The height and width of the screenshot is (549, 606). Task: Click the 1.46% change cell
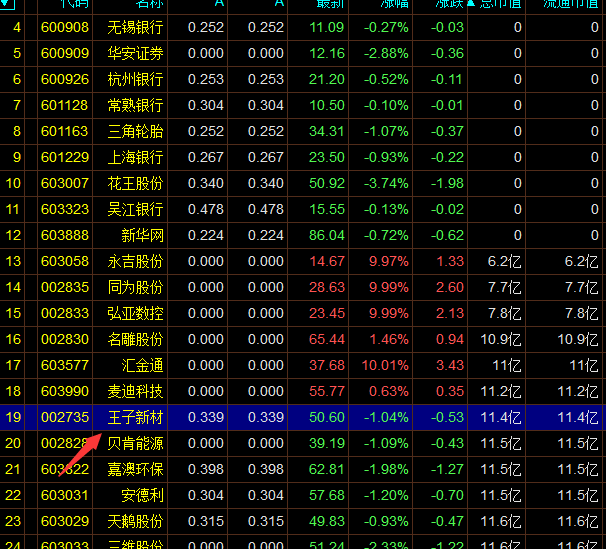(x=389, y=339)
